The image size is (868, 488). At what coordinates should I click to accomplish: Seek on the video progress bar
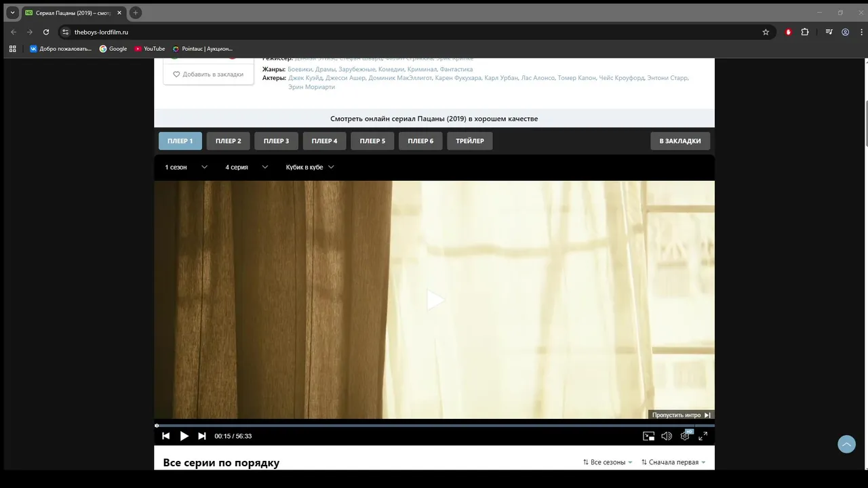435,426
